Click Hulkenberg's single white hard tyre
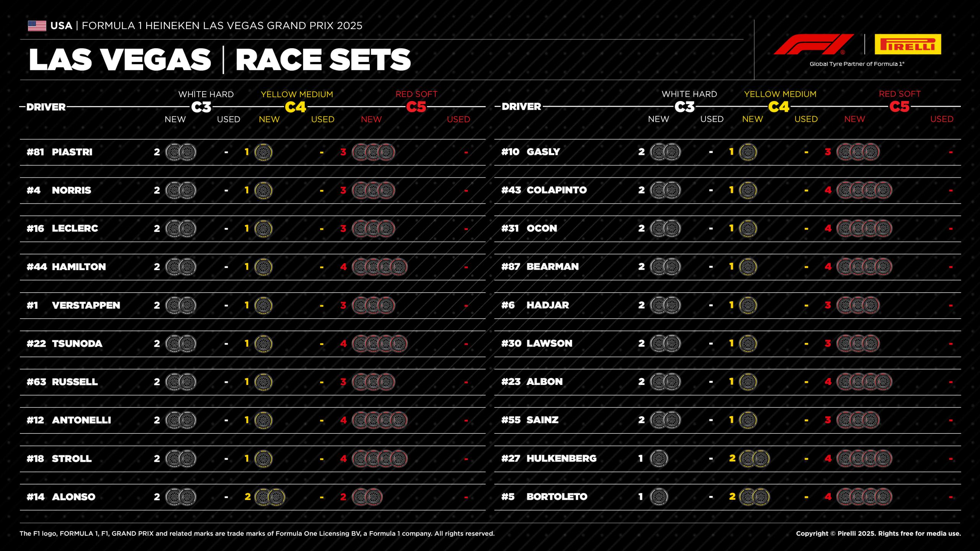The image size is (980, 551). click(659, 458)
